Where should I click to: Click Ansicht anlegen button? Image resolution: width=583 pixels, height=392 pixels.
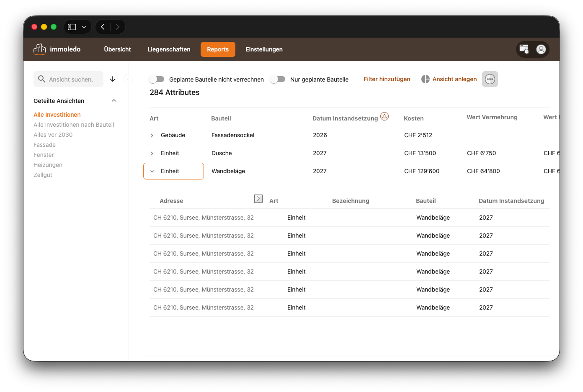tap(454, 79)
